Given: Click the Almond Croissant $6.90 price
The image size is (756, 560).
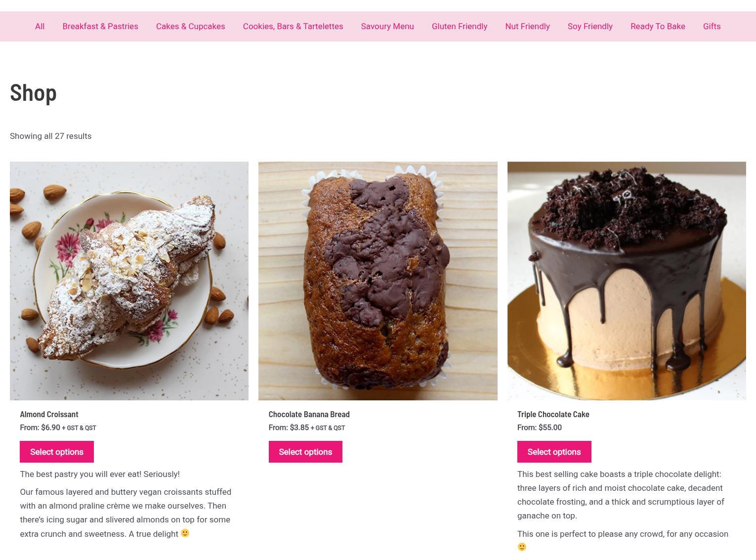Looking at the screenshot, I should pos(50,428).
